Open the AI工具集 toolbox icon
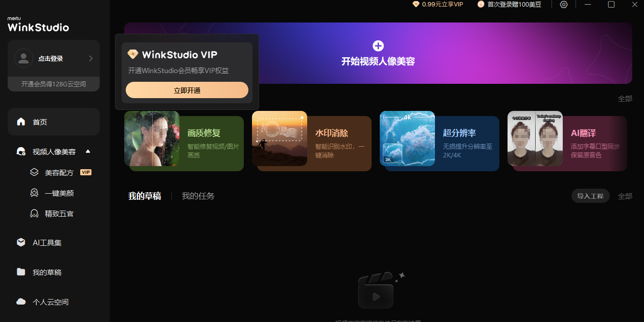 [21, 242]
